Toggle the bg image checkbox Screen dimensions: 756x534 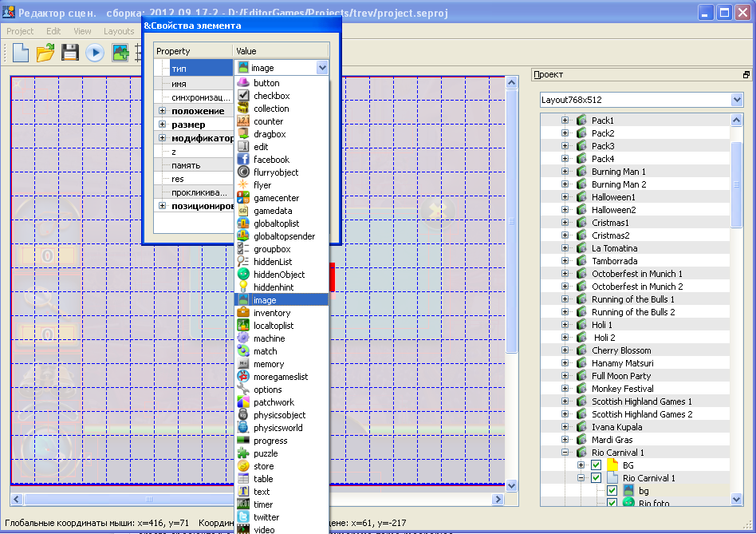(x=612, y=491)
